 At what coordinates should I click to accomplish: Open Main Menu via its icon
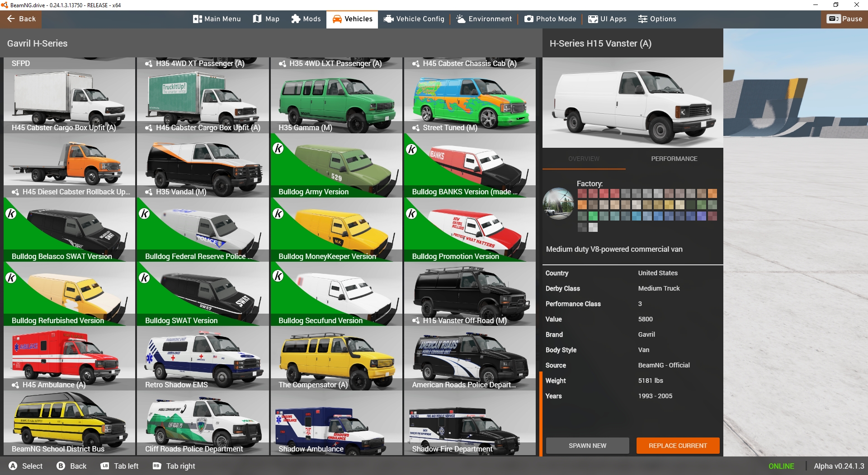(x=197, y=19)
